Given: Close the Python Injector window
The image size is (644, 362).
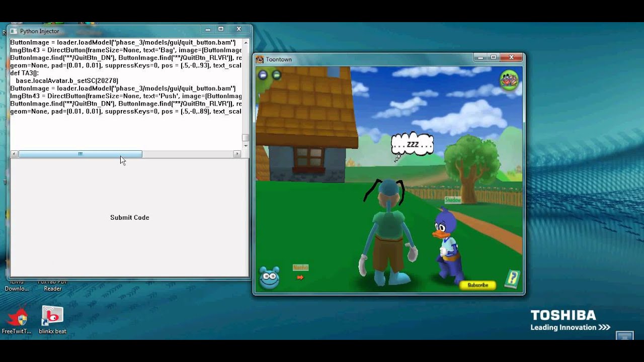Looking at the screenshot, I should click(239, 29).
